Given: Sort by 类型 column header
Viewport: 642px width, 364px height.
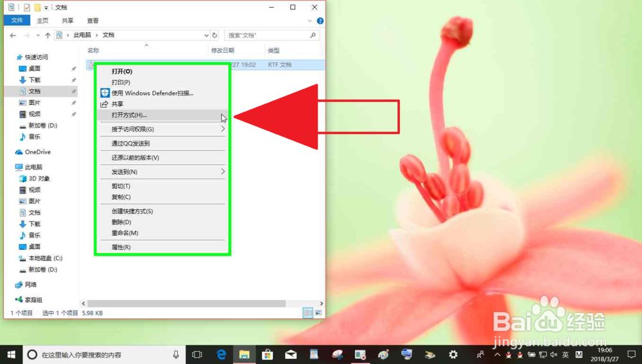Looking at the screenshot, I should coord(273,50).
